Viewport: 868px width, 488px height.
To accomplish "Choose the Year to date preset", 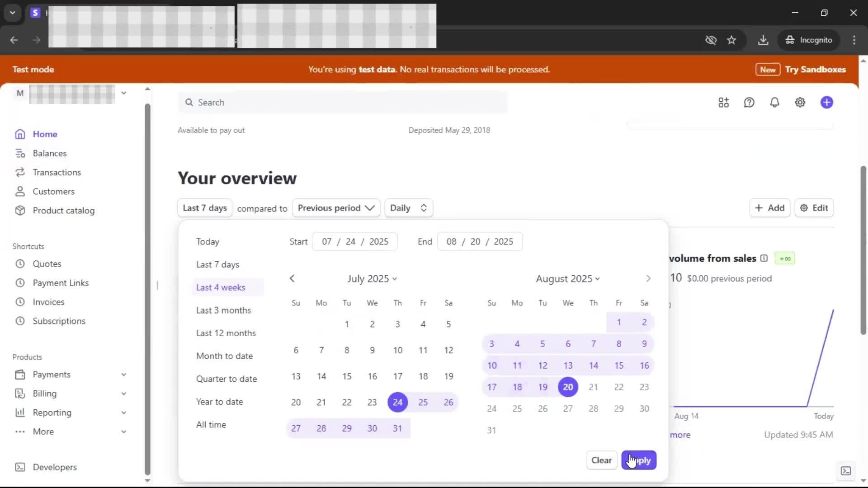I will [219, 402].
